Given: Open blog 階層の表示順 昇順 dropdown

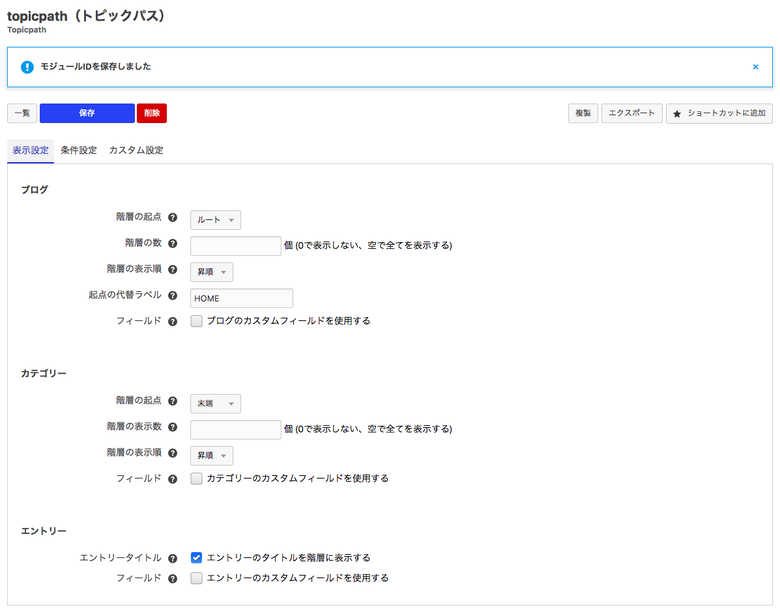Looking at the screenshot, I should (x=211, y=272).
